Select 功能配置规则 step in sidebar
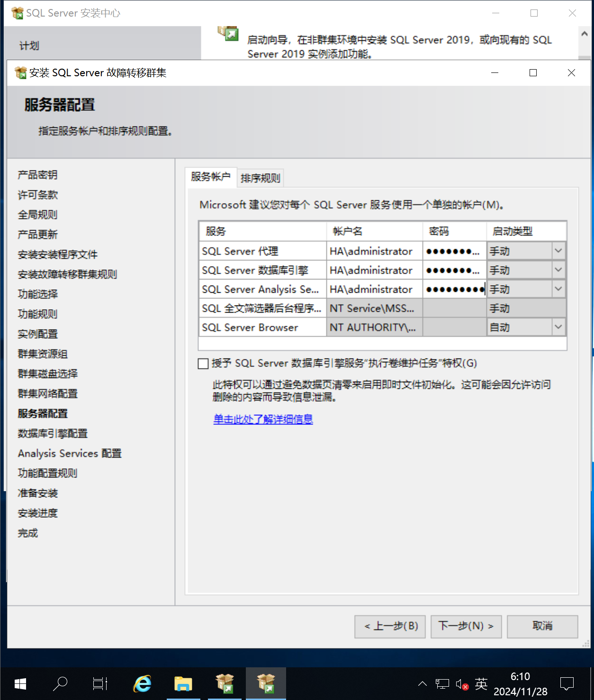594x700 pixels. pyautogui.click(x=47, y=473)
